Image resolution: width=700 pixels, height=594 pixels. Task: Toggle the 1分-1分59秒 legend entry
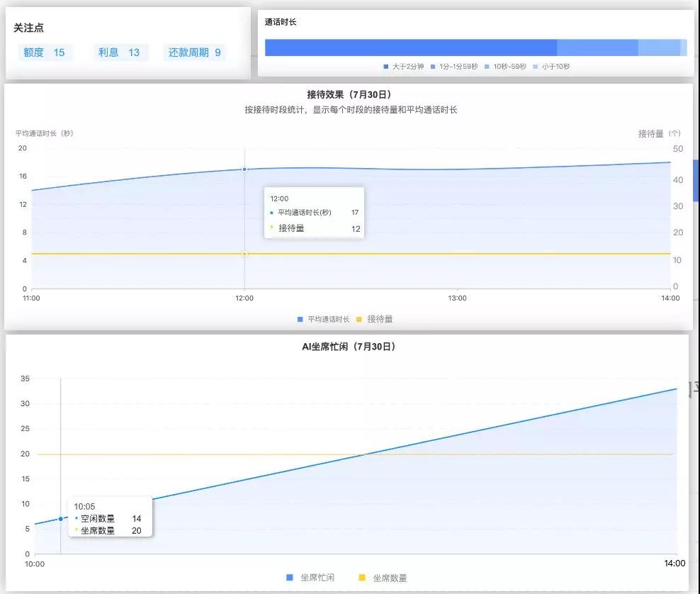click(454, 67)
